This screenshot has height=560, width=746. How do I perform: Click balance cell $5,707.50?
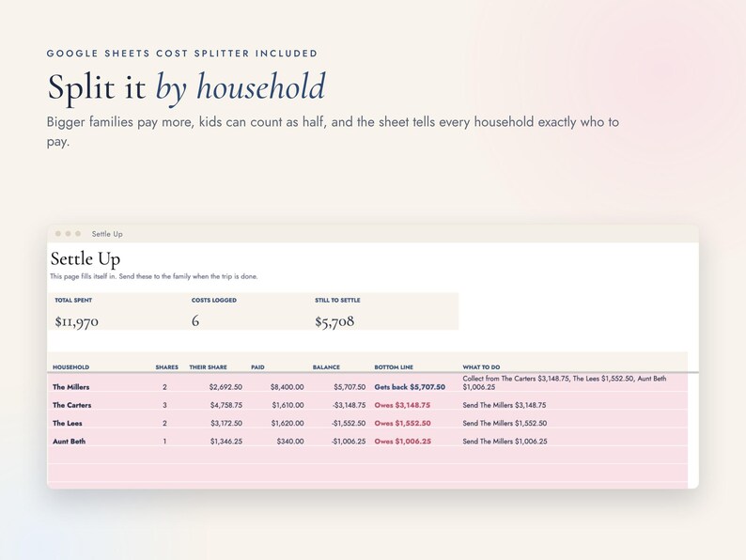pyautogui.click(x=350, y=387)
